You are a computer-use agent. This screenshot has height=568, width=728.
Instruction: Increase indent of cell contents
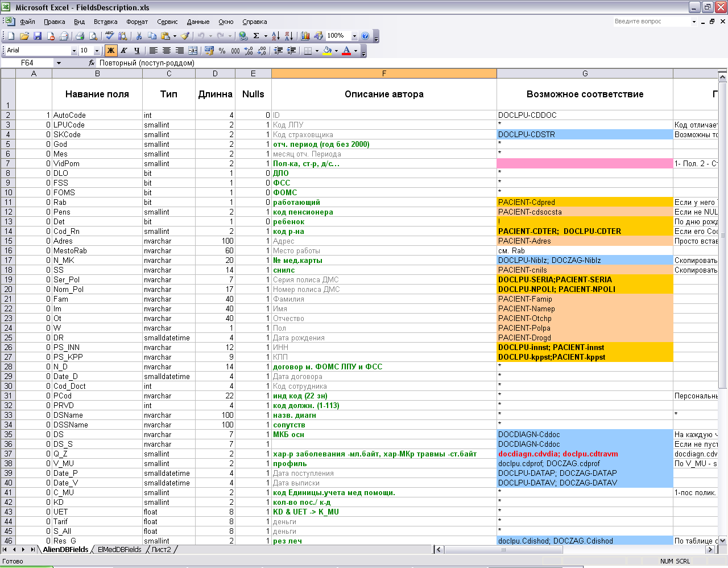click(291, 51)
